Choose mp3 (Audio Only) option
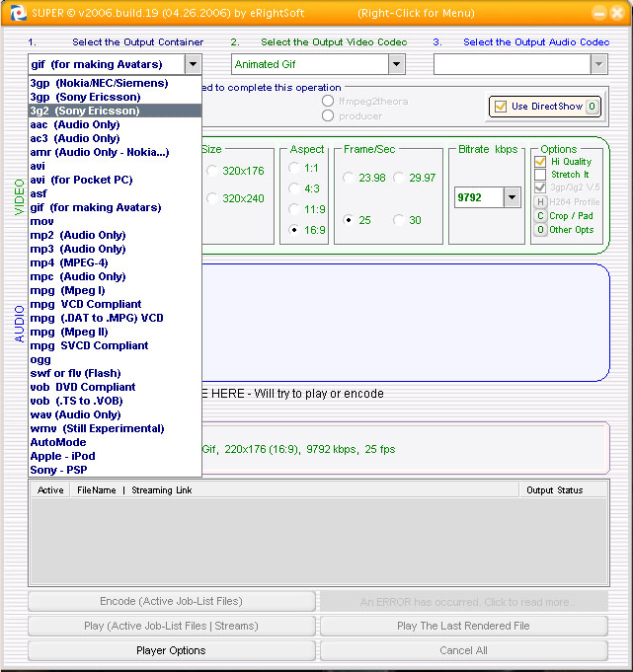This screenshot has width=633, height=672. [115, 249]
